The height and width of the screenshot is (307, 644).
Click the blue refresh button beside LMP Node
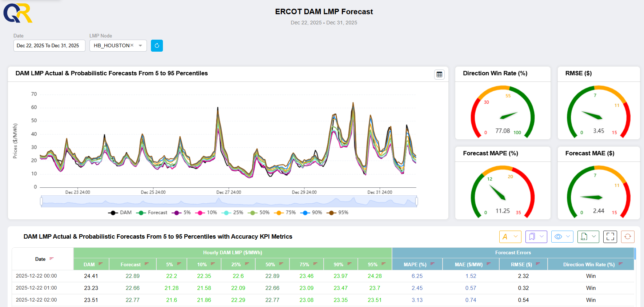click(x=157, y=45)
